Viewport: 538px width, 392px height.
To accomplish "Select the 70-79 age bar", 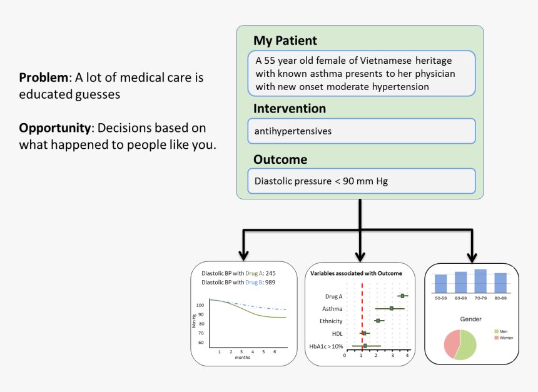I will pyautogui.click(x=480, y=281).
